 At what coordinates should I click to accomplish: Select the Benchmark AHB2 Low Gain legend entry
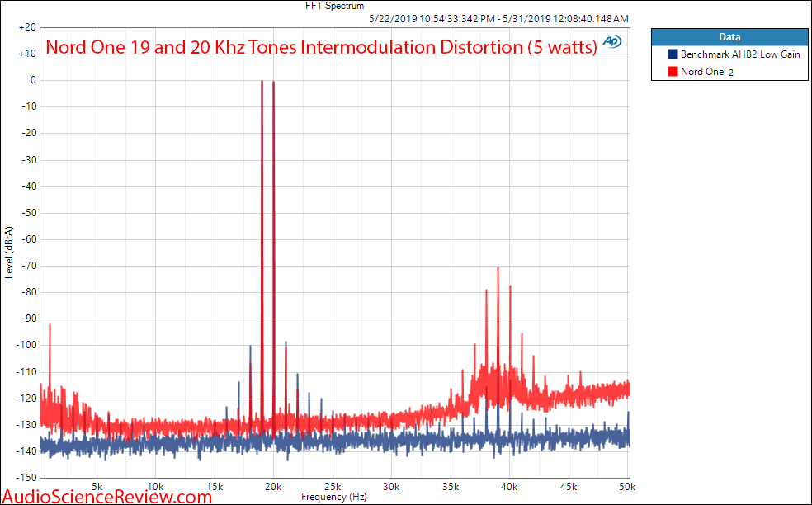click(734, 54)
